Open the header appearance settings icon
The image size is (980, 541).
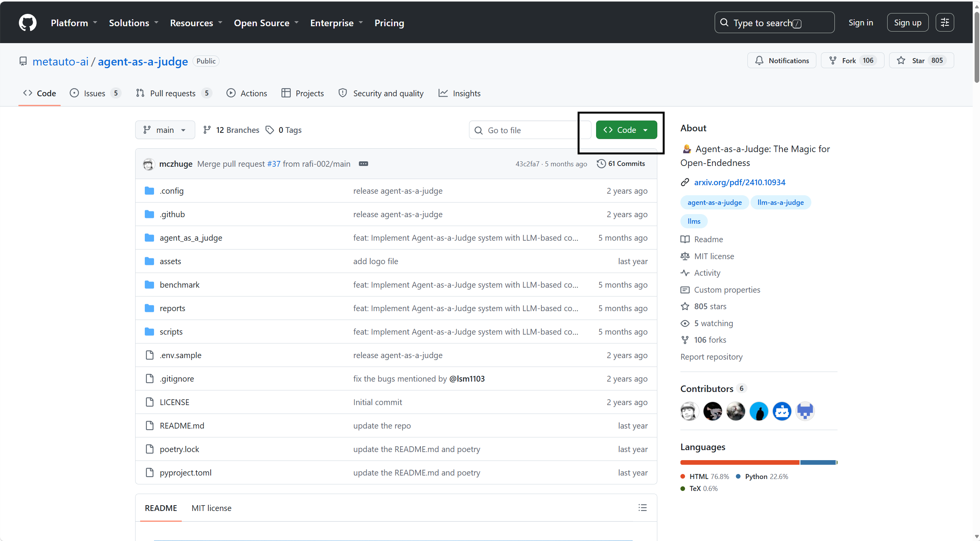(x=945, y=23)
